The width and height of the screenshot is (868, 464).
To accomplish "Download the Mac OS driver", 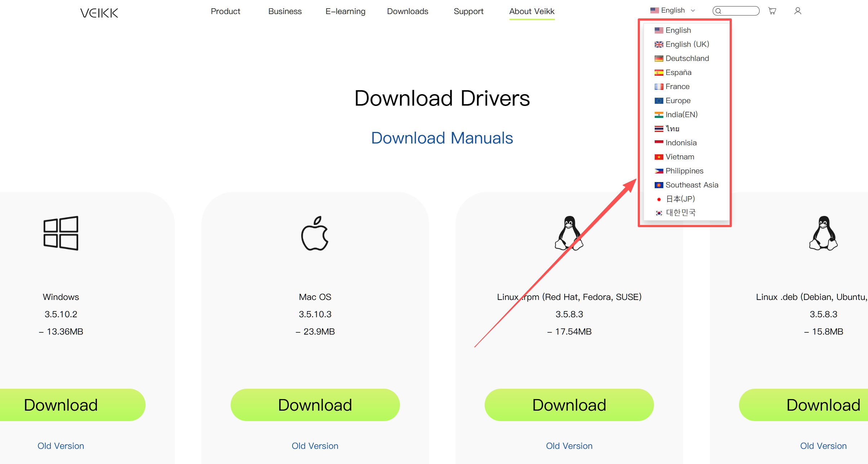I will (315, 405).
